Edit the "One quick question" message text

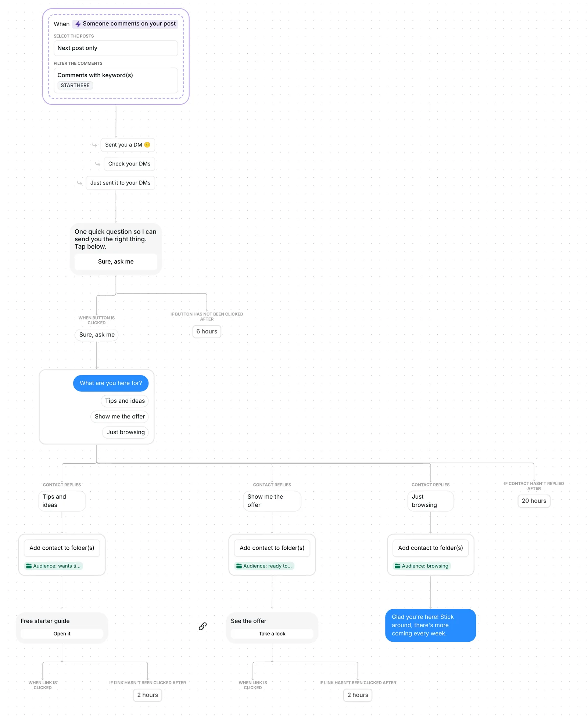115,239
